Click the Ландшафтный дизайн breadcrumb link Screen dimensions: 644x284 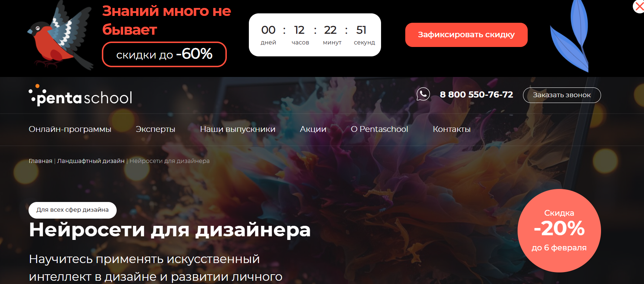coord(91,161)
